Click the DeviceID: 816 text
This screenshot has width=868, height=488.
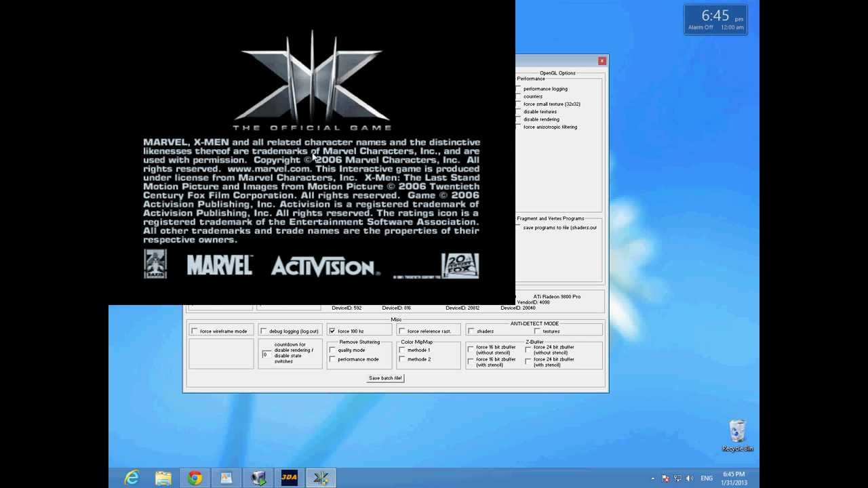click(396, 308)
